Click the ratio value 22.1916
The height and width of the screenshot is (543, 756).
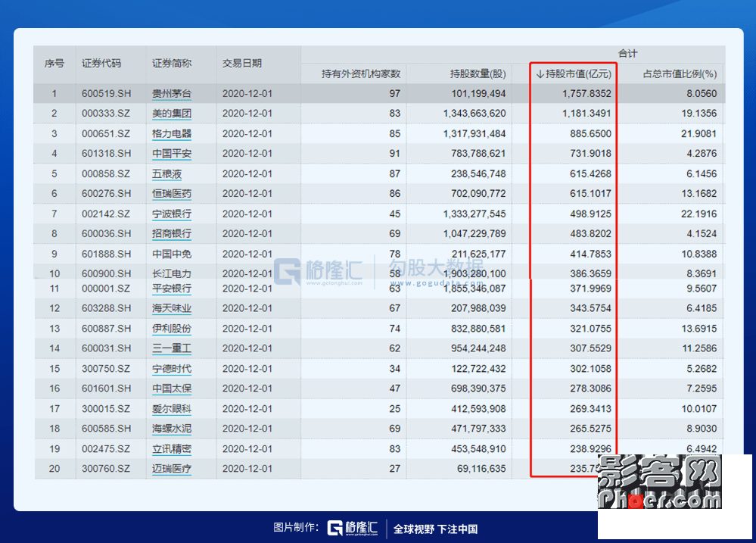point(699,214)
